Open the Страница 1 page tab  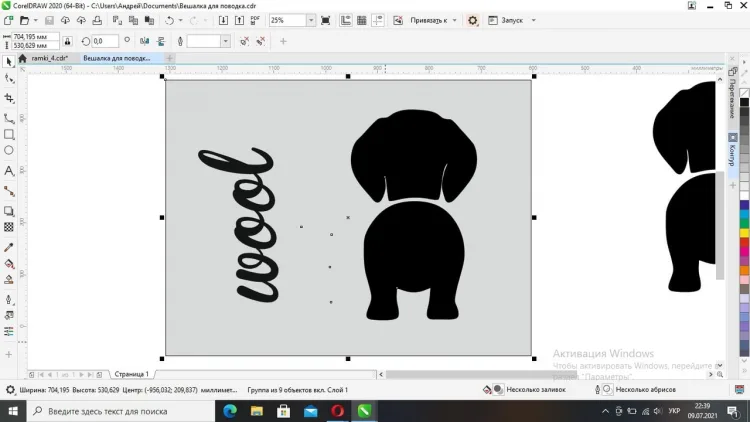[x=132, y=374]
